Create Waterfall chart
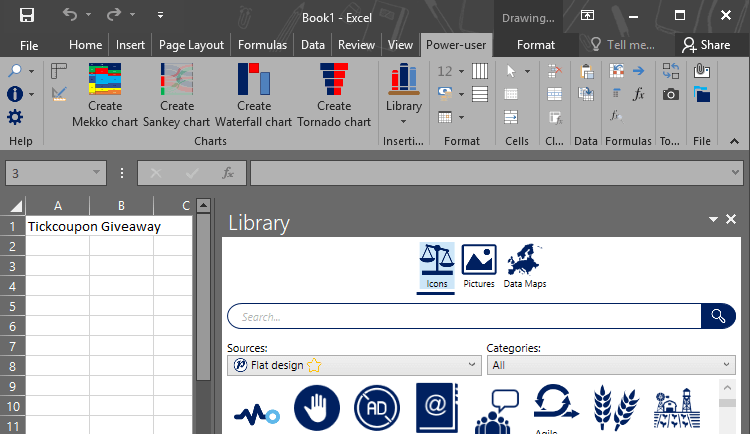The image size is (750, 434). 254,95
